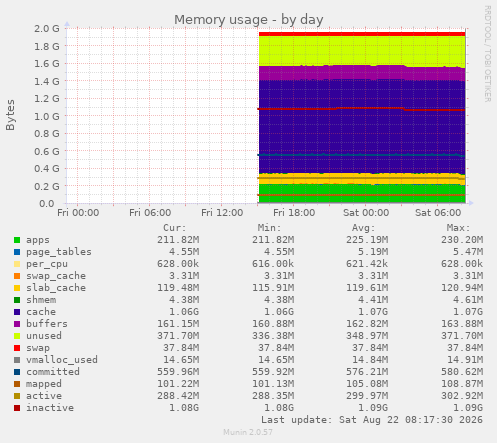Click the 'Fri 18:00' x-axis label
This screenshot has width=497, height=443.
294,213
